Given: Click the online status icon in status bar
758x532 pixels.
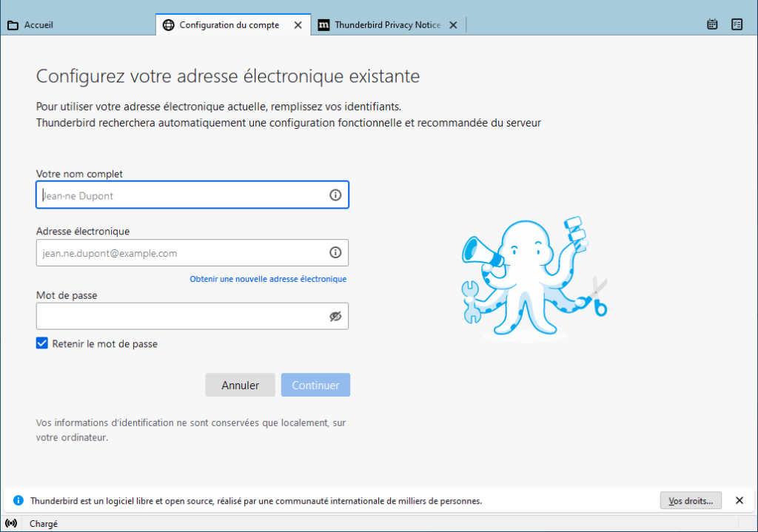Looking at the screenshot, I should 11,523.
